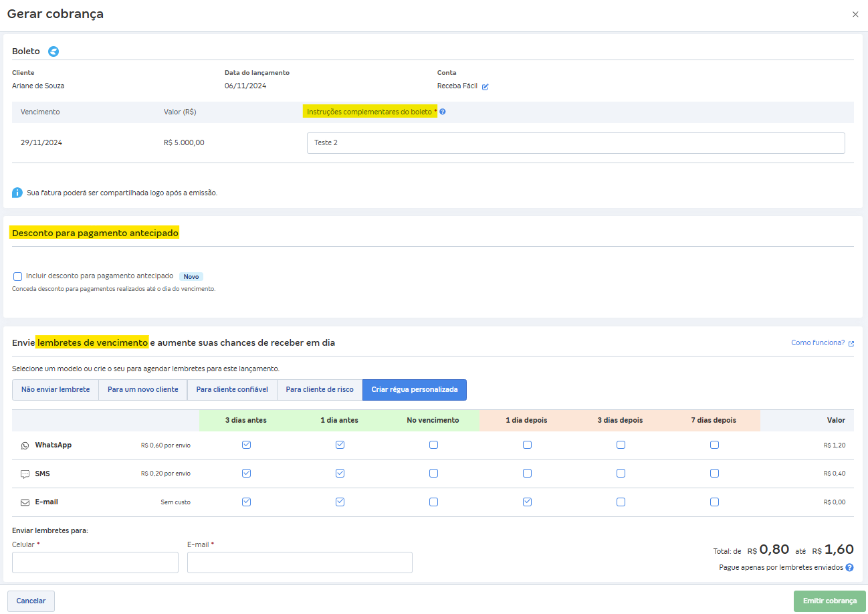This screenshot has height=614, width=868.
Task: Click the external link icon beside Como funciona
Action: (851, 343)
